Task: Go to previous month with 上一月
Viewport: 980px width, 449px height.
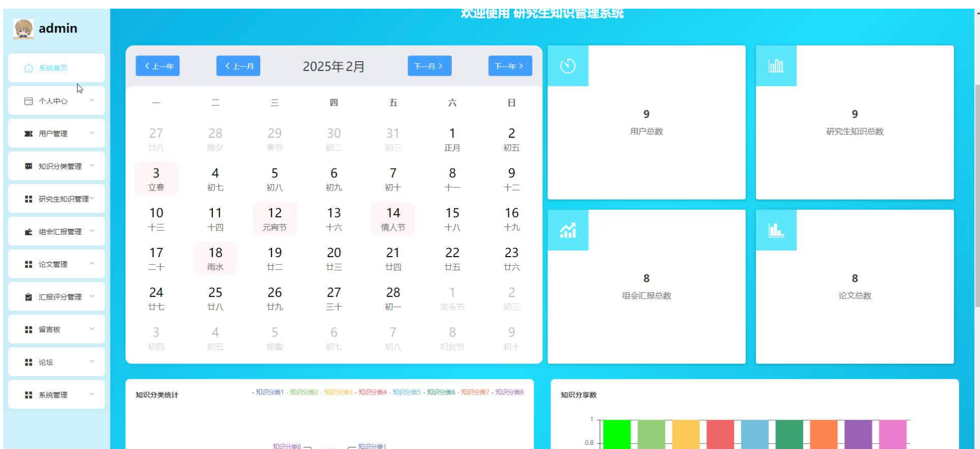Action: pos(238,66)
